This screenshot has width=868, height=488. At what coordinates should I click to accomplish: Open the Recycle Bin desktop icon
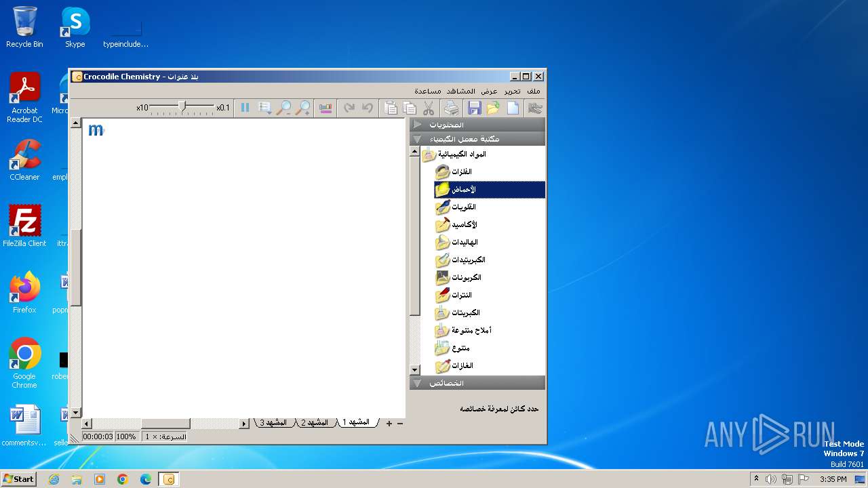point(24,27)
